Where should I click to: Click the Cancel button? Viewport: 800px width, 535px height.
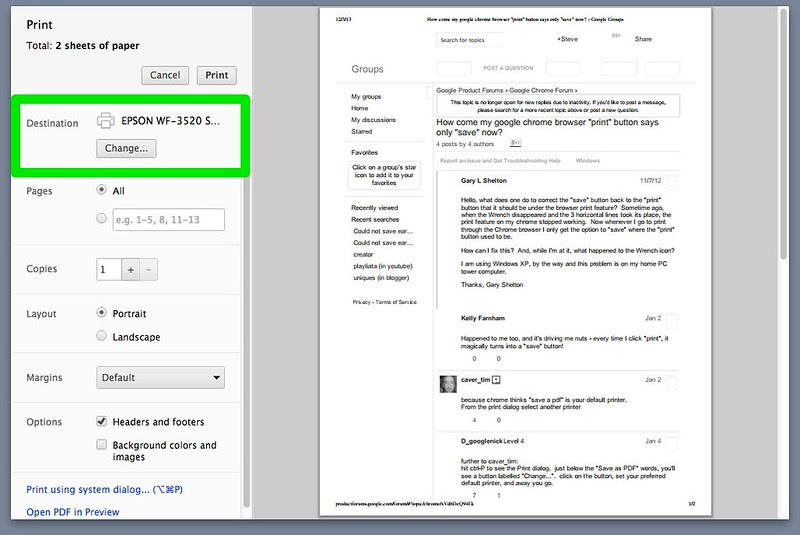point(165,75)
